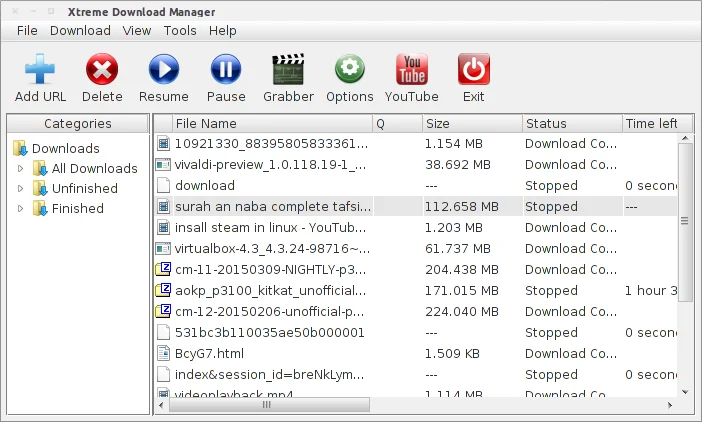This screenshot has width=702, height=422.
Task: Click video icon of insall steam row
Action: [163, 227]
